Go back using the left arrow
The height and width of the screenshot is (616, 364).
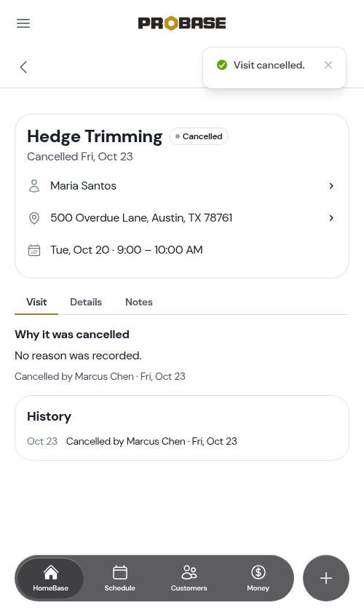(23, 67)
